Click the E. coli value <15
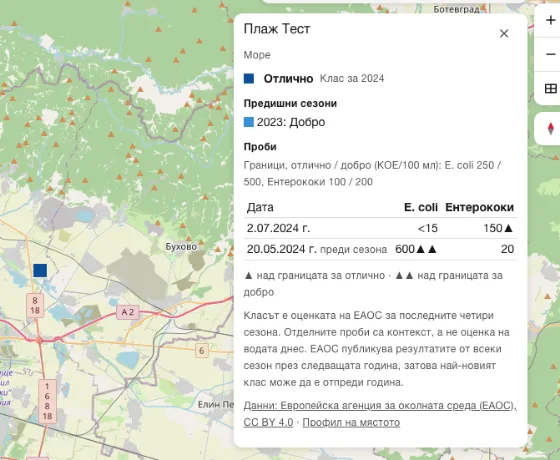 coord(428,228)
